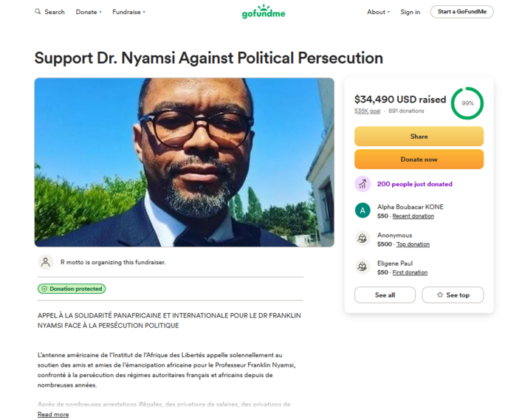Click Alpha Boubacar KONE's avatar
This screenshot has width=505, height=420.
[362, 210]
